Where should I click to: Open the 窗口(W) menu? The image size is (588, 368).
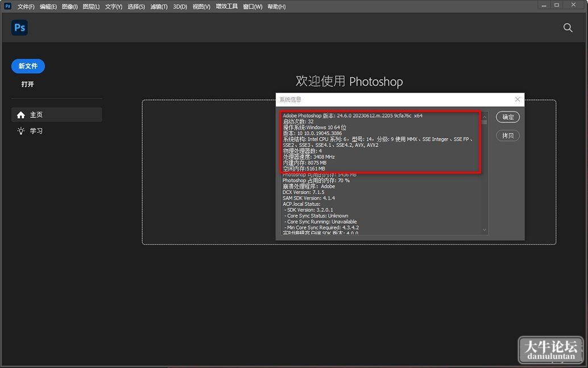point(252,7)
